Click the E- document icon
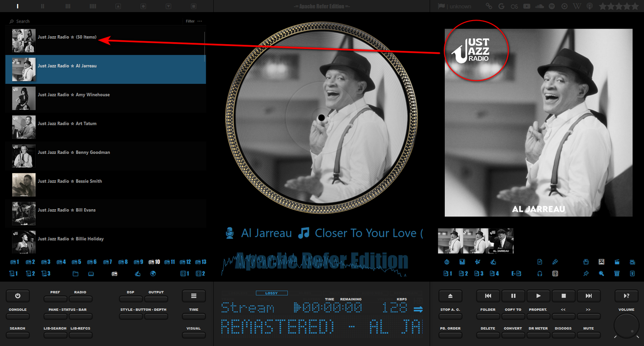The height and width of the screenshot is (346, 644). (516, 274)
